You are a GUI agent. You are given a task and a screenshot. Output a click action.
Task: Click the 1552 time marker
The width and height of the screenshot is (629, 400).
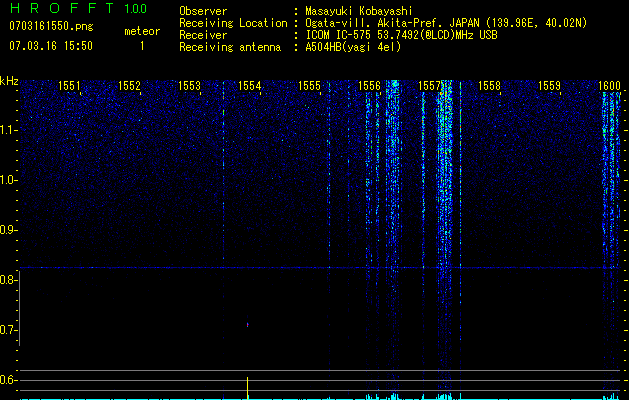pos(130,85)
